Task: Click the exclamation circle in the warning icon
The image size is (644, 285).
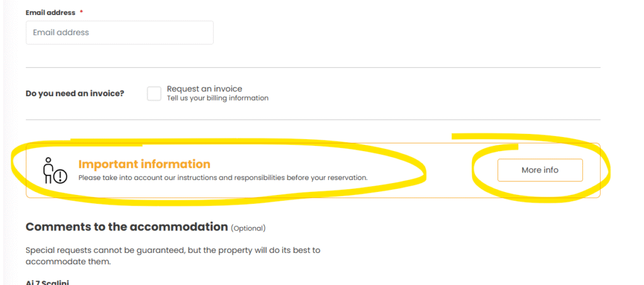Action: [x=61, y=177]
